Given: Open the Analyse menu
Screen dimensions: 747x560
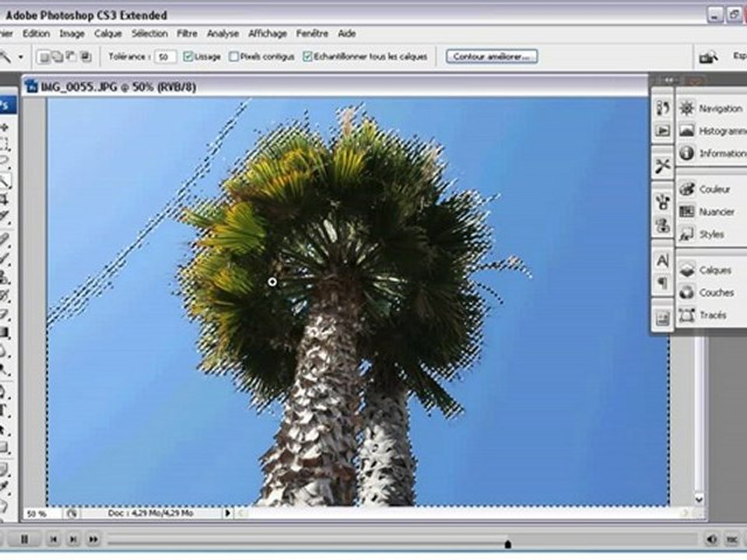Looking at the screenshot, I should (223, 33).
